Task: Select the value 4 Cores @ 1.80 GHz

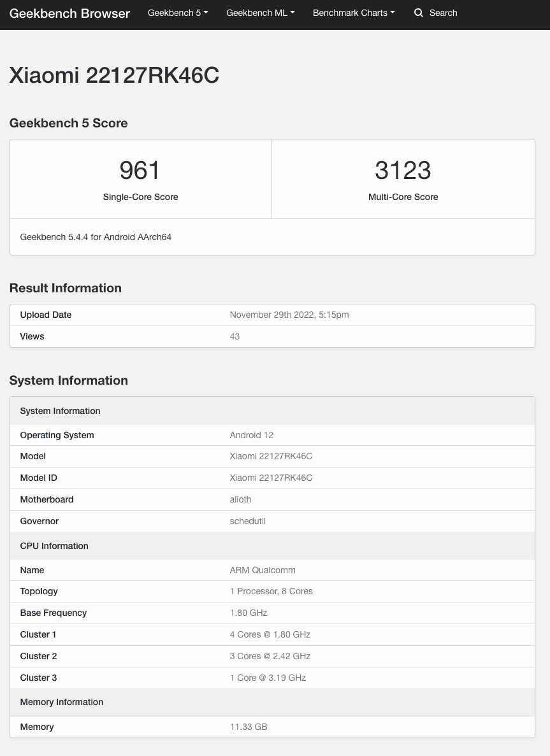Action: (270, 634)
